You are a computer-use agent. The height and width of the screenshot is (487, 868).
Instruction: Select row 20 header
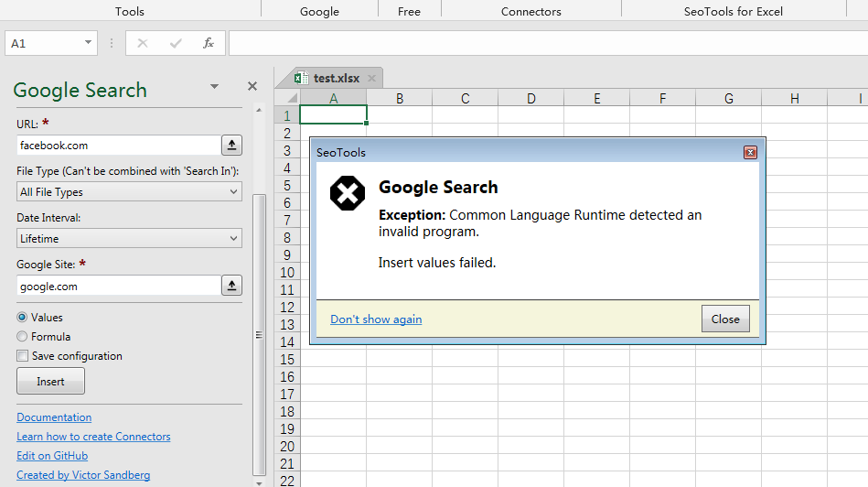tap(287, 446)
